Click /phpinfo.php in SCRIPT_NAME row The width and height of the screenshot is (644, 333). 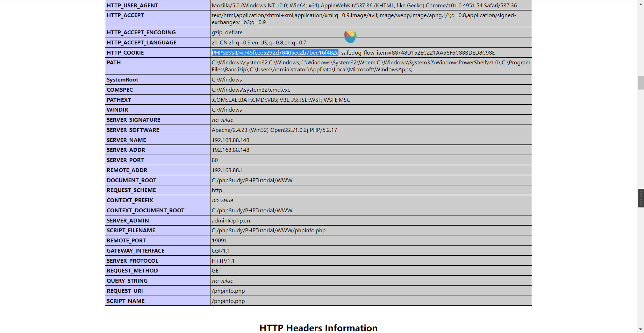click(228, 301)
